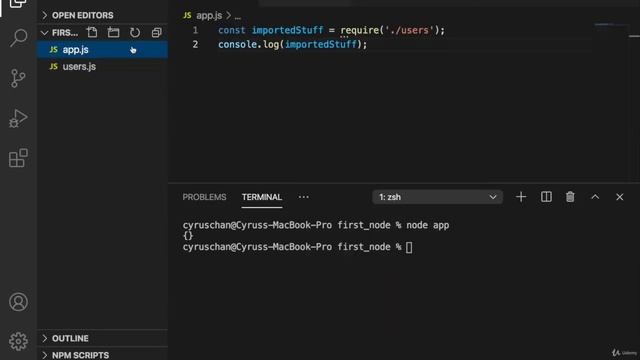
Task: Click the './users' string literal
Action: [409, 30]
